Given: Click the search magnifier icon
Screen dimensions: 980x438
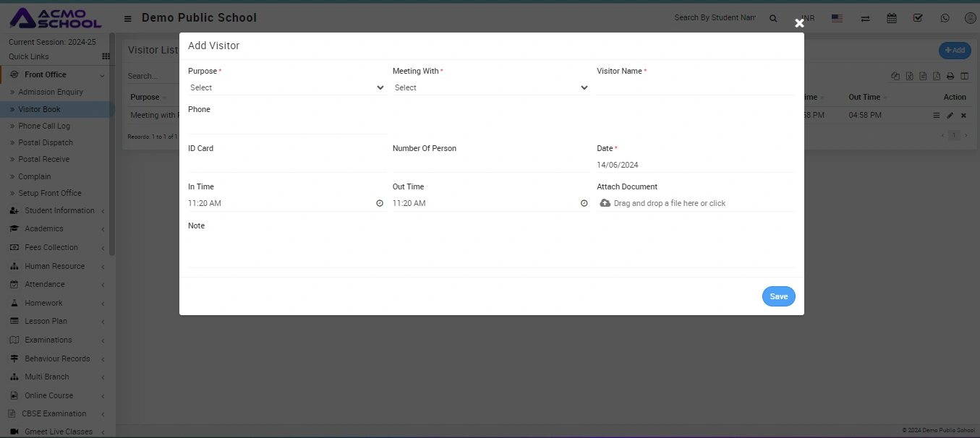Looking at the screenshot, I should [x=773, y=18].
